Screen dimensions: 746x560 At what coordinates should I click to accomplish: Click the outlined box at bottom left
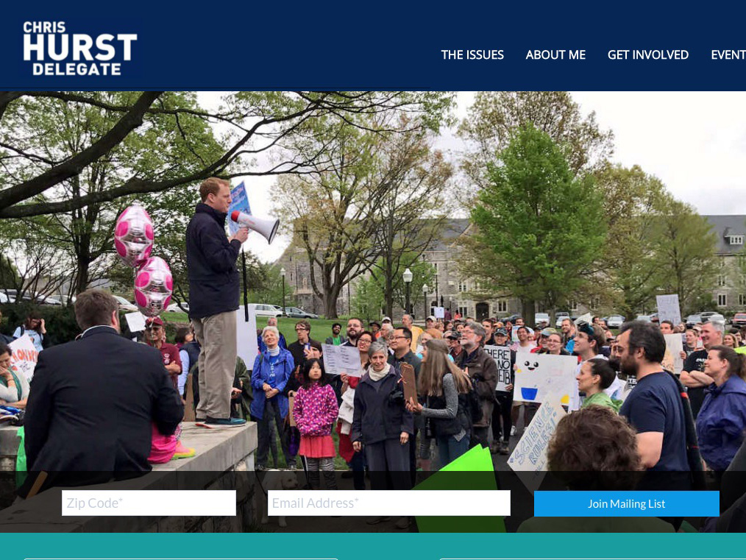[x=181, y=559]
